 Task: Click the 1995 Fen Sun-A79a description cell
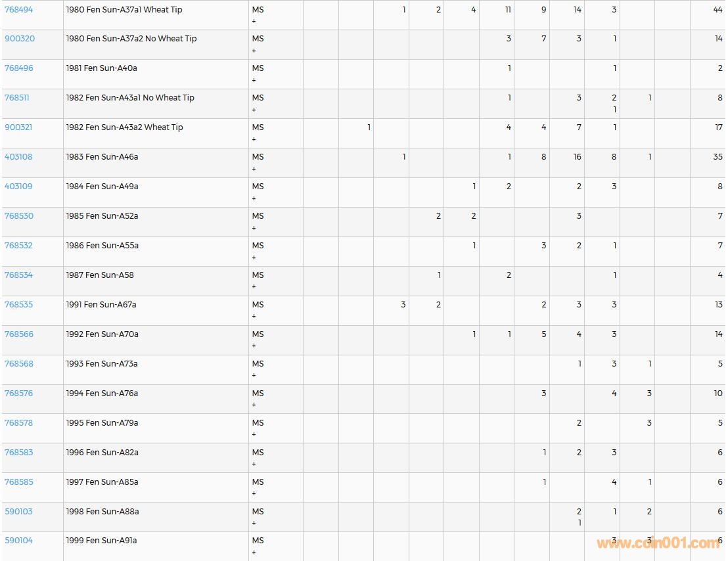click(102, 423)
